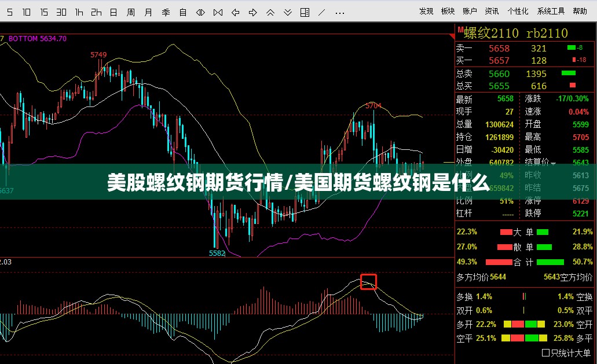Click the compress chart horizontally icon
597x364 pixels.
click(218, 13)
